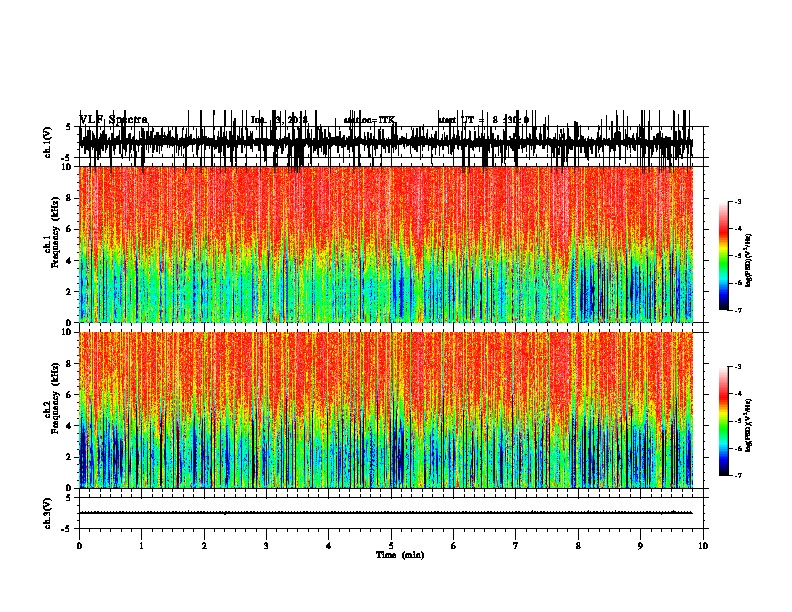Click time axis tick label 2
Viewport: 792px width, 612px height.
tap(204, 546)
